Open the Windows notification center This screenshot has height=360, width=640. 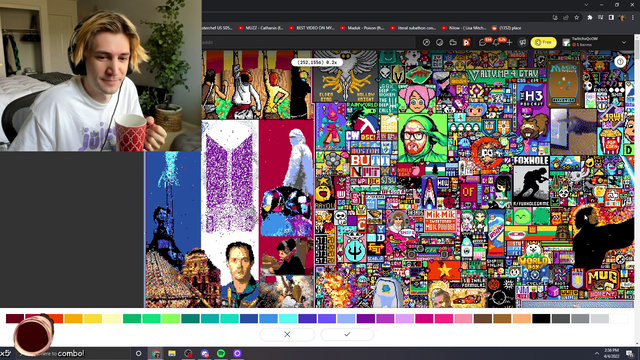(x=630, y=353)
